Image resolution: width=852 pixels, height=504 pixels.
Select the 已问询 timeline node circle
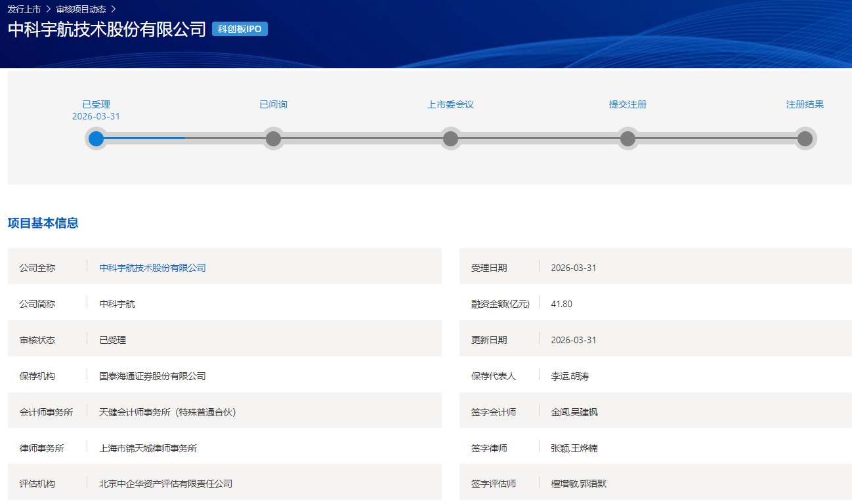(x=274, y=138)
